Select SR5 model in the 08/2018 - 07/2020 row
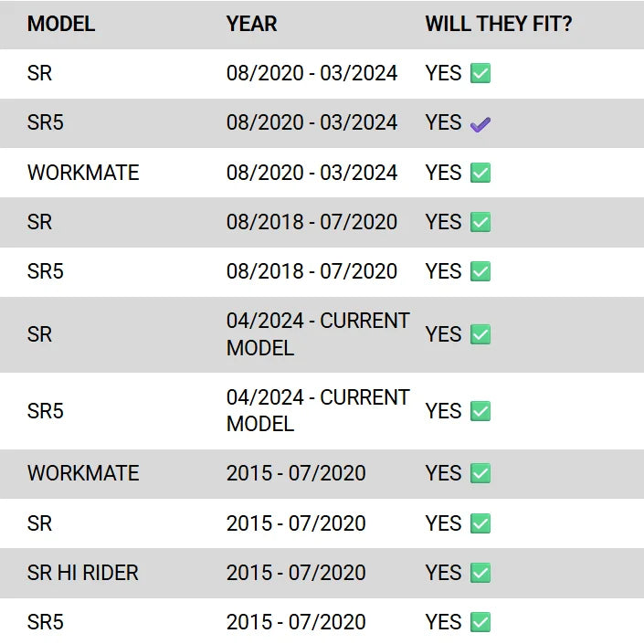Screen dimensions: 644x644 coord(46,271)
